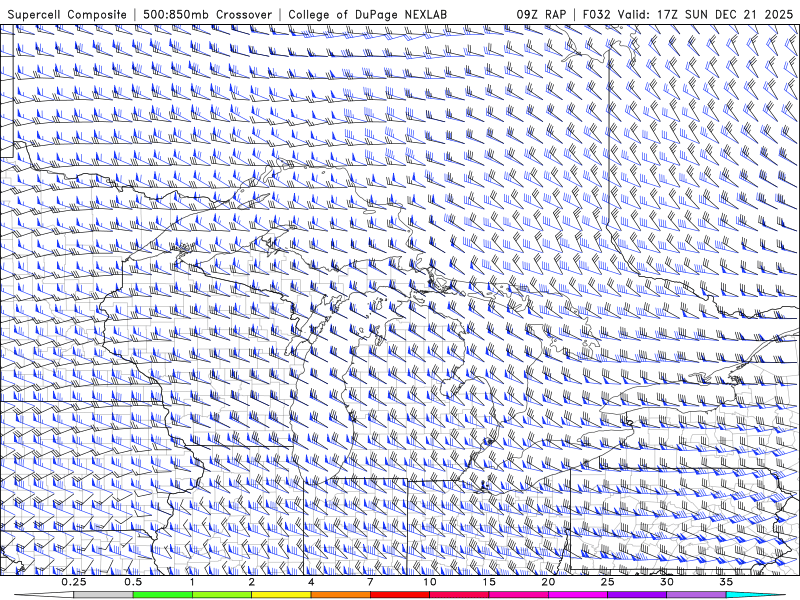Click the purple 25–30 legend swatch
The image size is (800, 600).
637,595
